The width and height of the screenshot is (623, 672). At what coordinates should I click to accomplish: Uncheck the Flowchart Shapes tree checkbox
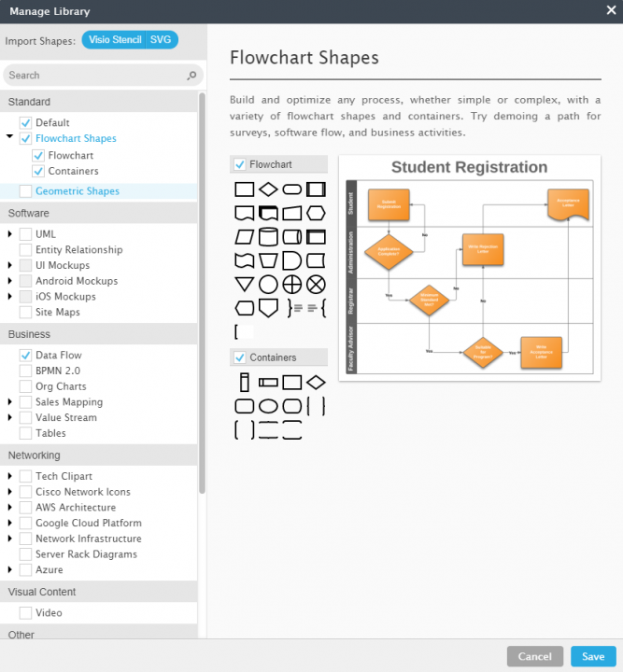pyautogui.click(x=26, y=138)
